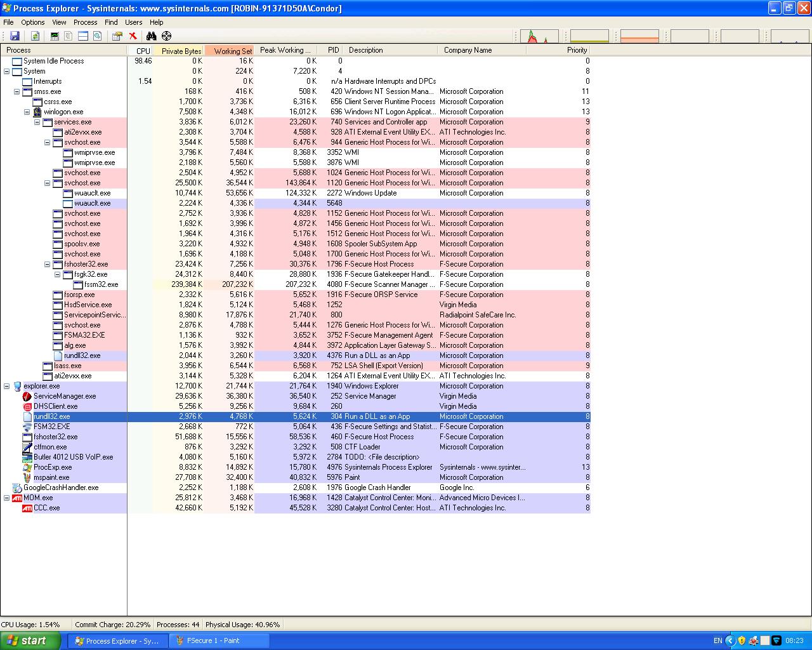Select the mspaint.exe process icon
Screen dimensions: 812x650
point(27,477)
